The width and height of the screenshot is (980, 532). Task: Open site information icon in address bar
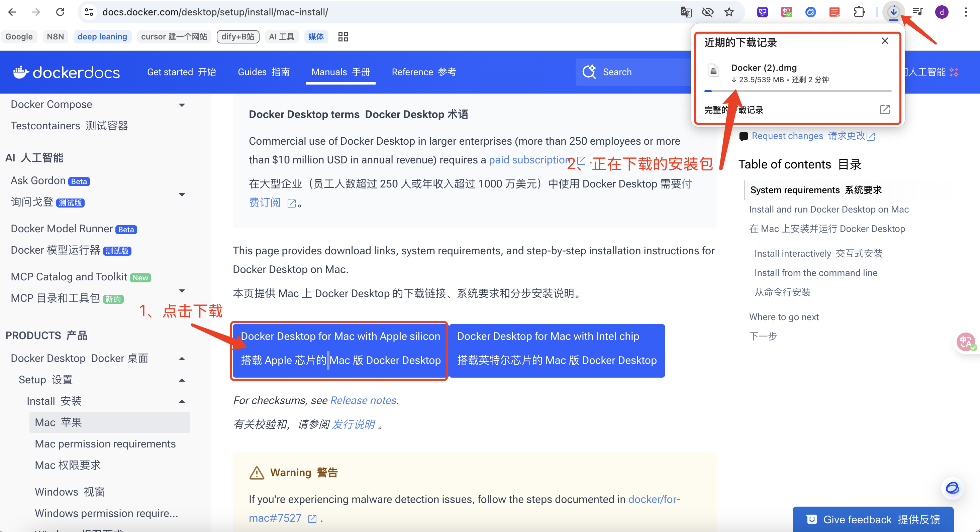coord(89,12)
